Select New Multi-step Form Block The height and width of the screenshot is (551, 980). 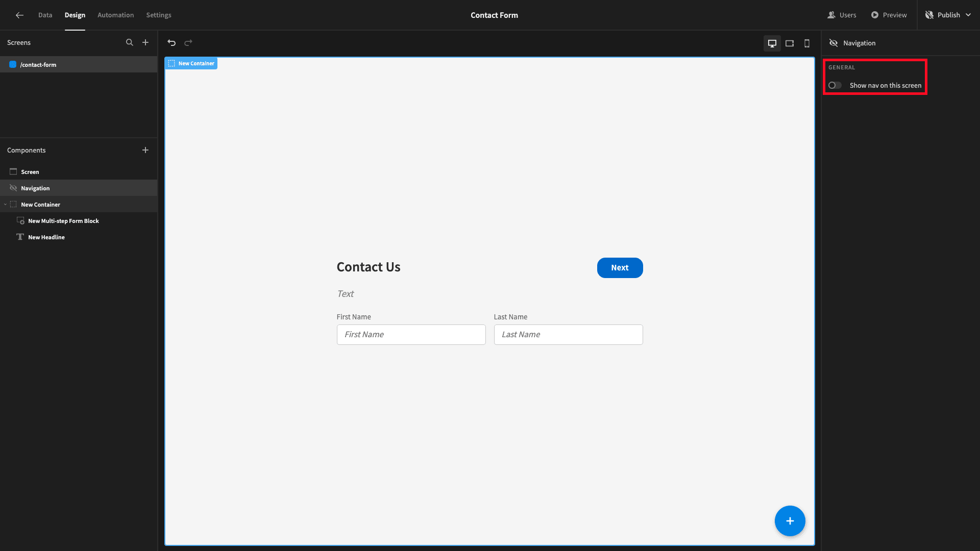point(79,221)
